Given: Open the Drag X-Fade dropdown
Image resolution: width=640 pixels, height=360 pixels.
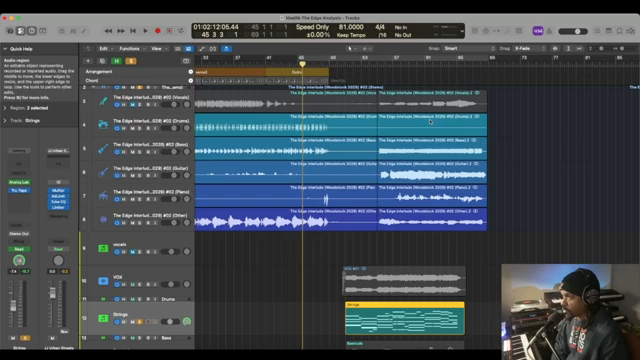Looking at the screenshot, I should tap(529, 49).
